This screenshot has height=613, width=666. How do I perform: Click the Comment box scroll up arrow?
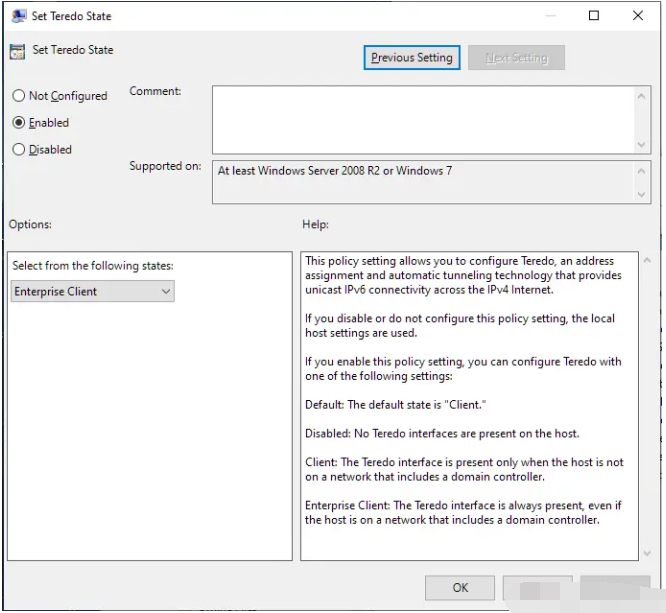point(641,96)
